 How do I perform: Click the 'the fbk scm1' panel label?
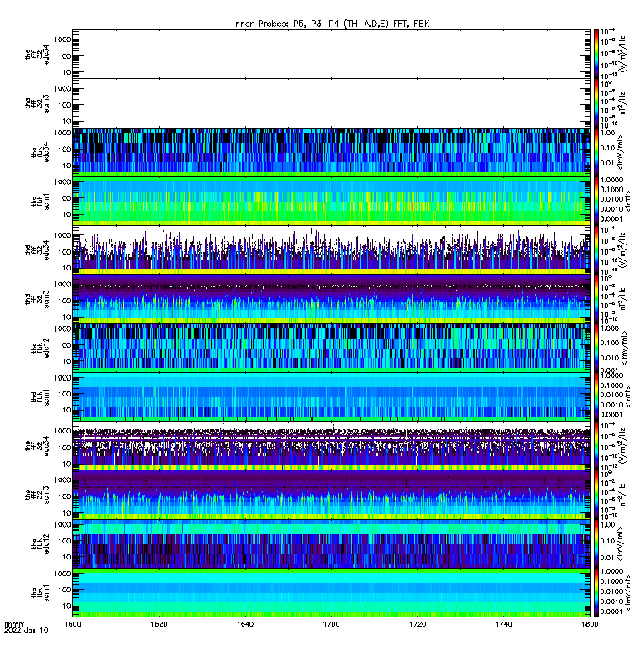click(x=39, y=593)
